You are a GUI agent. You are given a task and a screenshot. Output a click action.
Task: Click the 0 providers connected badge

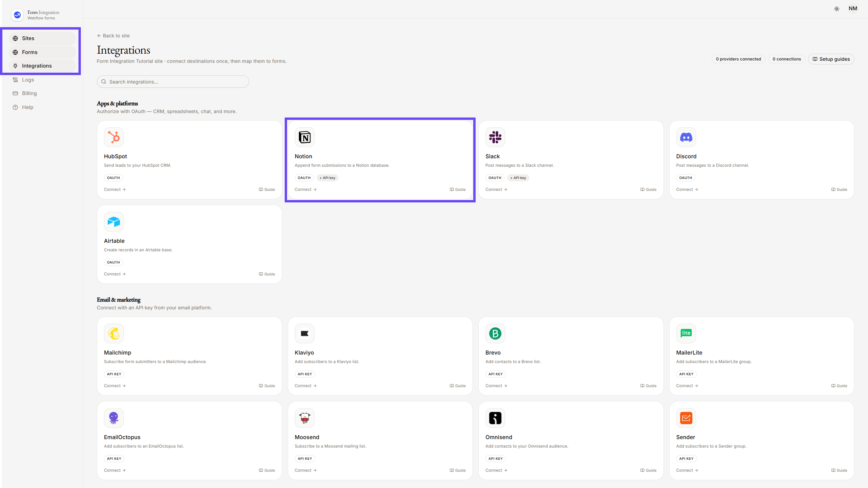click(x=738, y=59)
